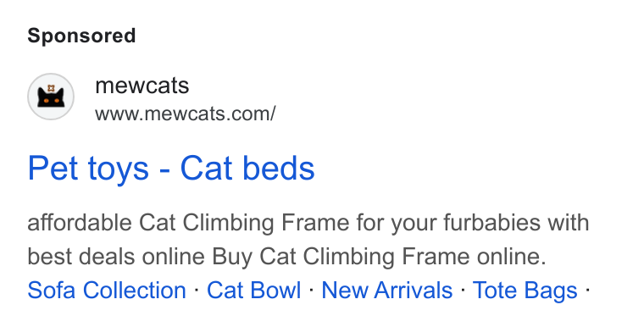This screenshot has width=644, height=327.
Task: Select the Tote Bags sitelink
Action: (x=525, y=290)
